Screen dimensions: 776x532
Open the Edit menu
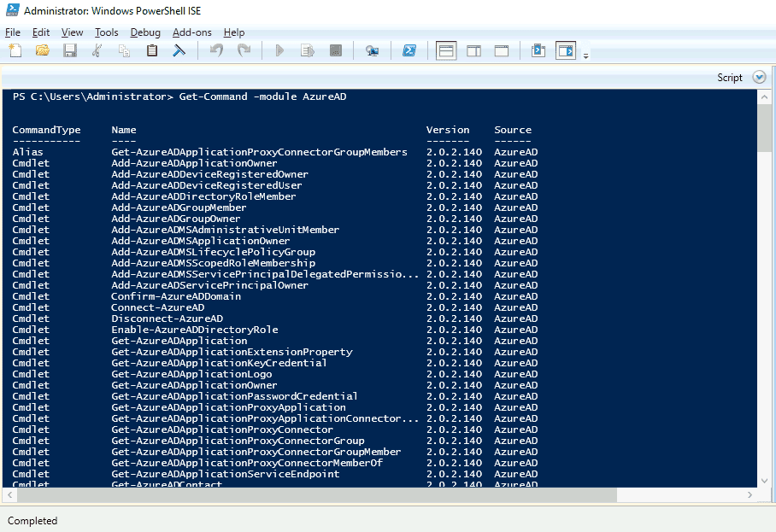[40, 32]
